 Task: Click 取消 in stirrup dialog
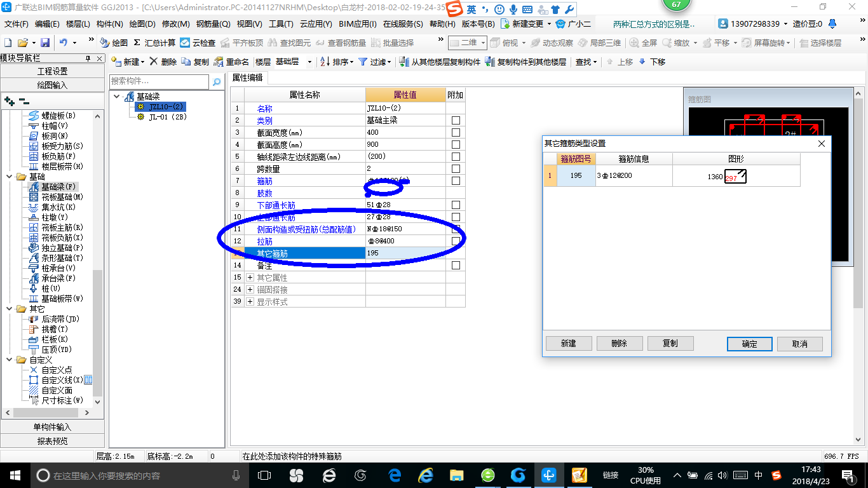point(800,344)
